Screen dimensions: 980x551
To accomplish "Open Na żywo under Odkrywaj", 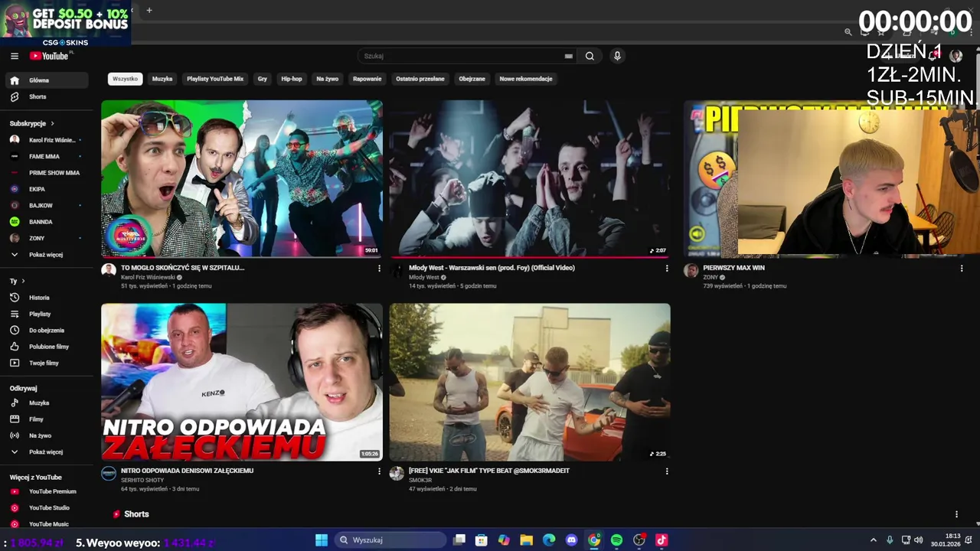I will pyautogui.click(x=47, y=435).
